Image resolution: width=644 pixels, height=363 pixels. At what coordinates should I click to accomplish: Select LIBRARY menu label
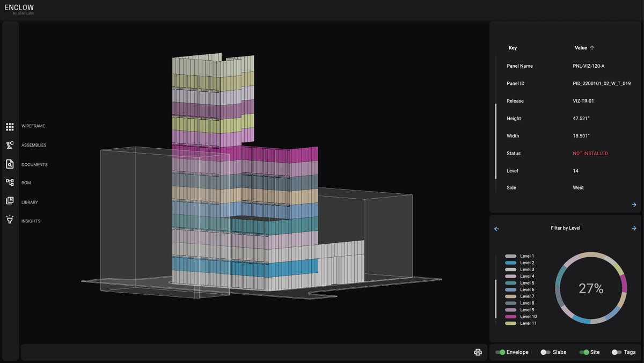click(30, 202)
